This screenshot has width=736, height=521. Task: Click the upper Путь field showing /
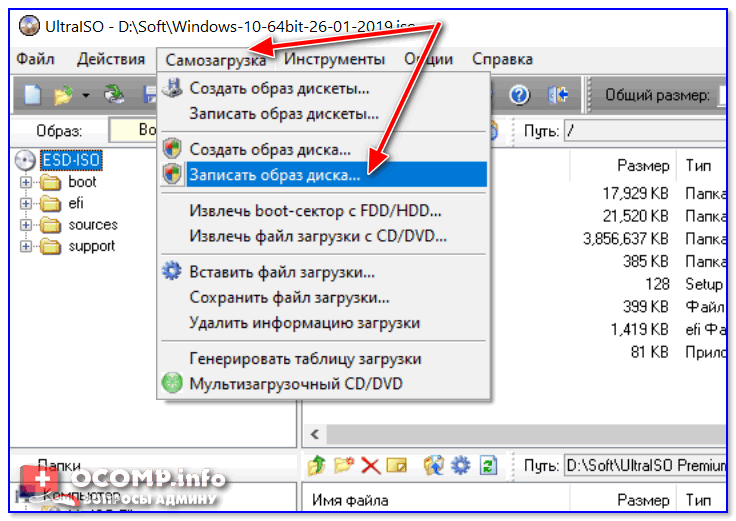pos(645,131)
